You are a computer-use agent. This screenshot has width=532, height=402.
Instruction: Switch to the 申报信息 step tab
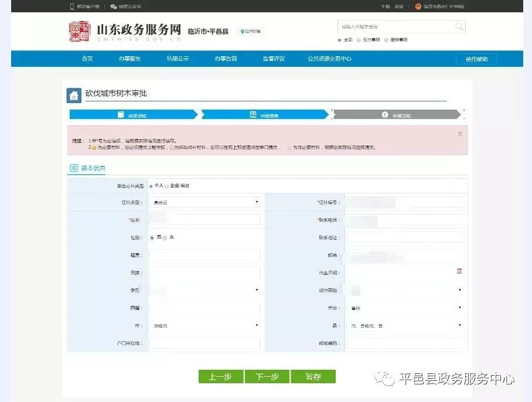pyautogui.click(x=265, y=115)
